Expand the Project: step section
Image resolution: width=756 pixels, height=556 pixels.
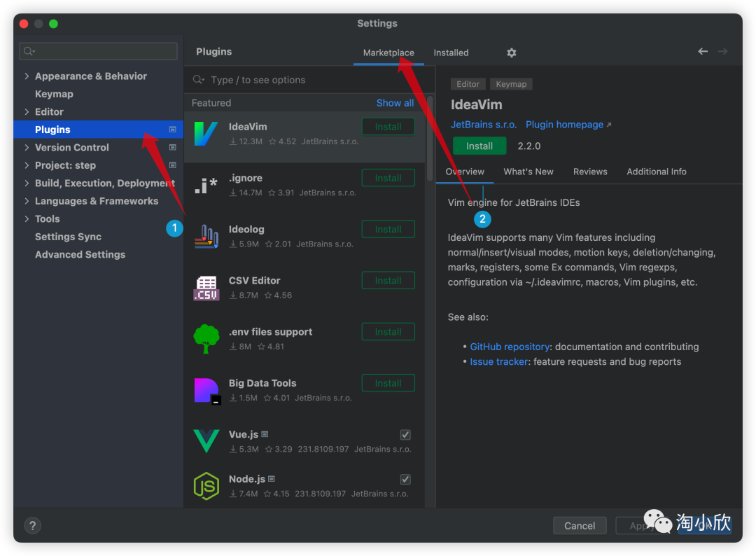point(27,165)
